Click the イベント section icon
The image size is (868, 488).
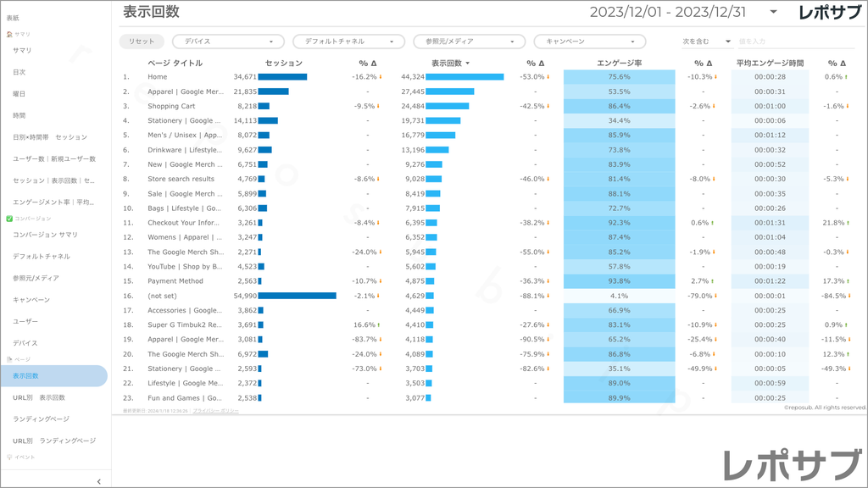point(9,457)
